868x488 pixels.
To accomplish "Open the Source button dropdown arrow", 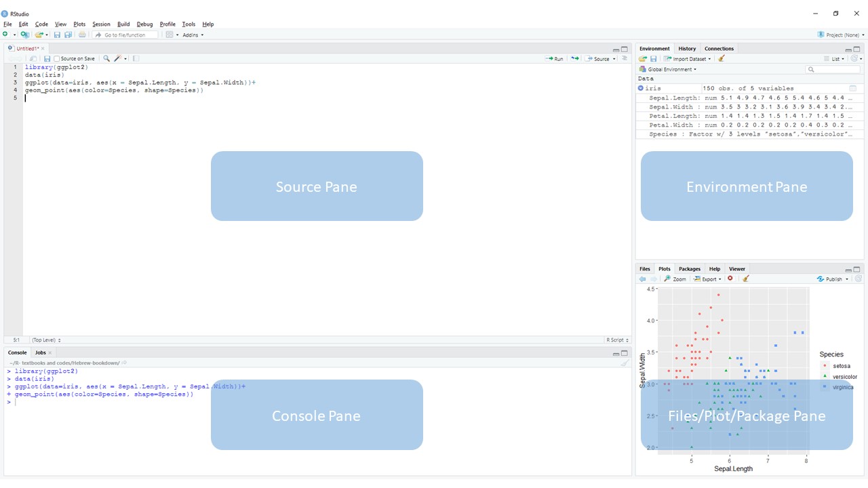I will (x=614, y=59).
